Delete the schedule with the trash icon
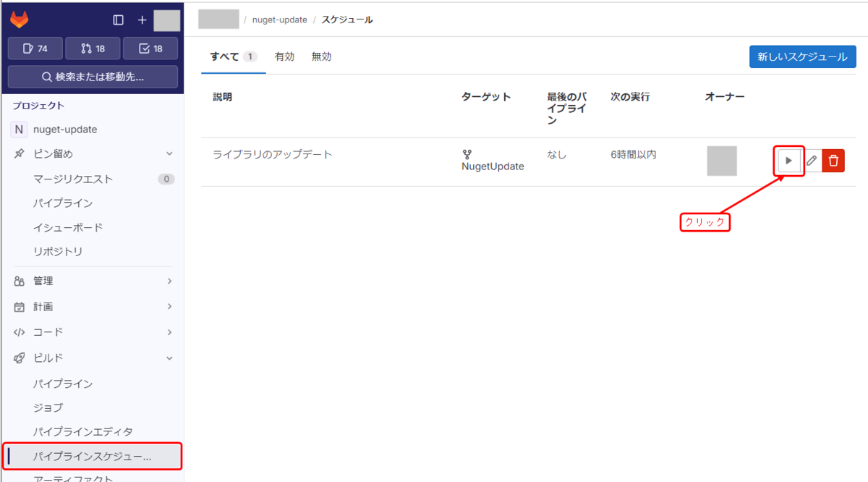The width and height of the screenshot is (868, 482). pos(833,161)
